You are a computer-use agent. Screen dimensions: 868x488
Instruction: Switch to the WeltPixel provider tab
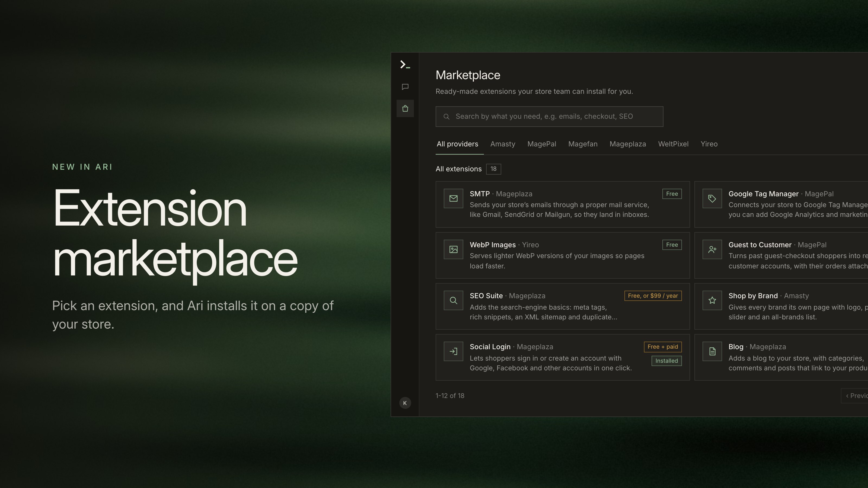pos(673,144)
